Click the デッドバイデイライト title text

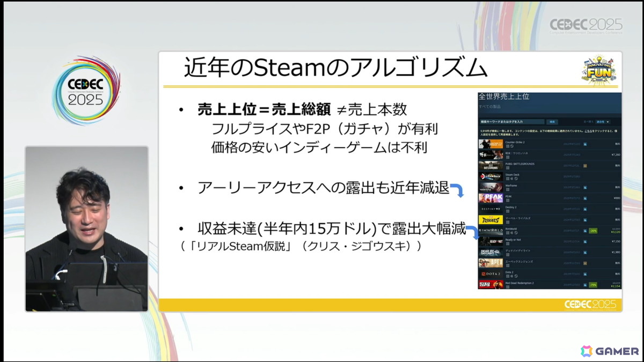click(x=518, y=250)
